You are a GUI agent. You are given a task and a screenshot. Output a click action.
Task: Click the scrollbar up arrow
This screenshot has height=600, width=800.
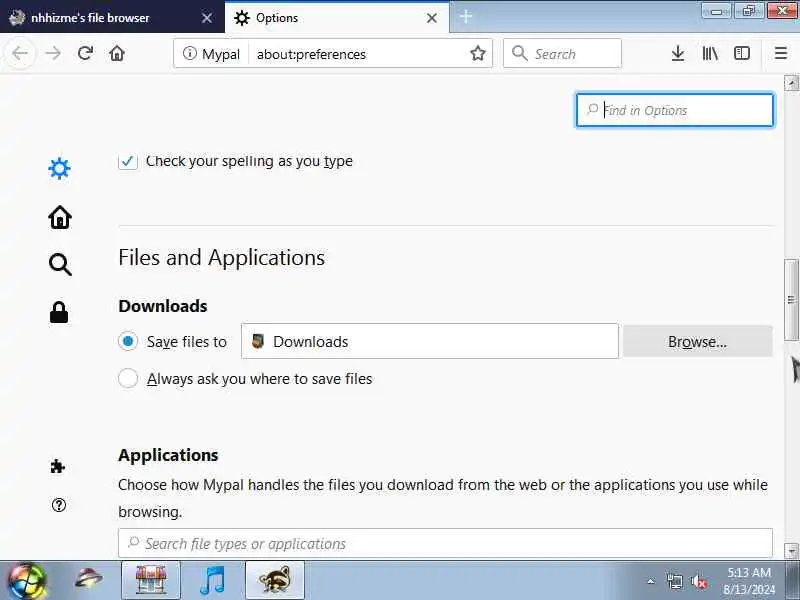click(791, 83)
